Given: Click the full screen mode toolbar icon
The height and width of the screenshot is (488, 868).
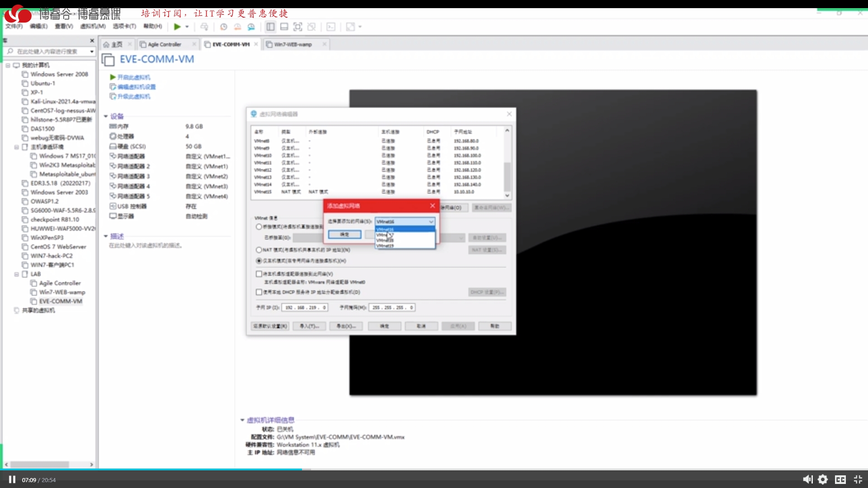Looking at the screenshot, I should click(297, 27).
